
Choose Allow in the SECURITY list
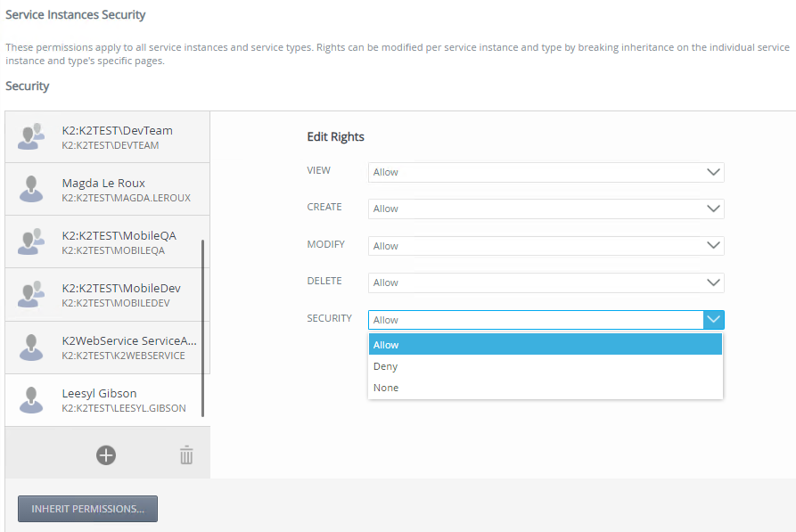545,345
